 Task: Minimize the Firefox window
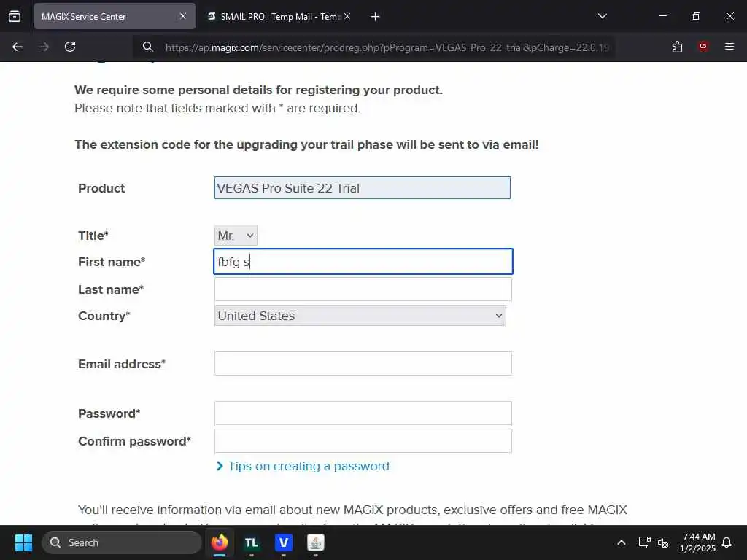tap(662, 16)
